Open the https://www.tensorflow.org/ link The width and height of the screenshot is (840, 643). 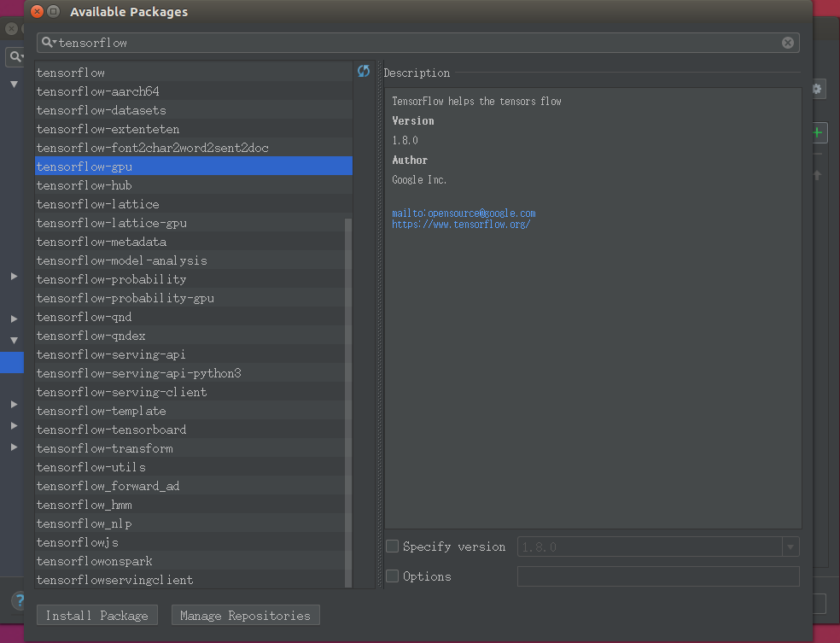461,225
